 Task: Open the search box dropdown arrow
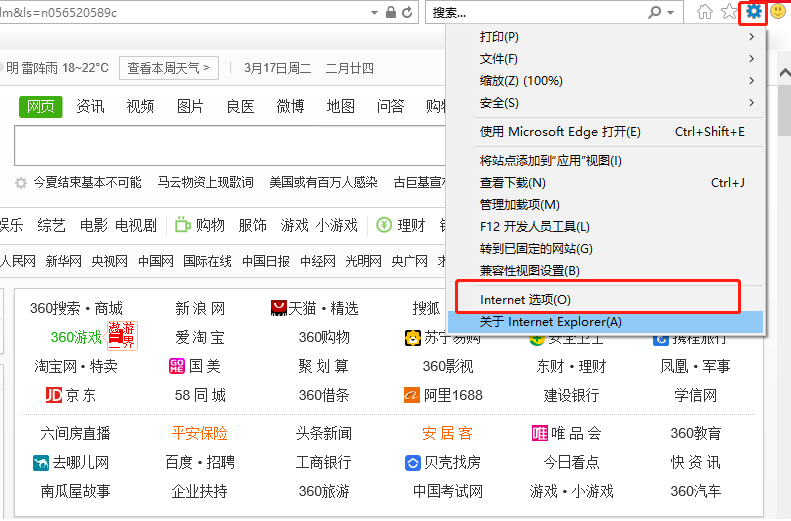672,13
